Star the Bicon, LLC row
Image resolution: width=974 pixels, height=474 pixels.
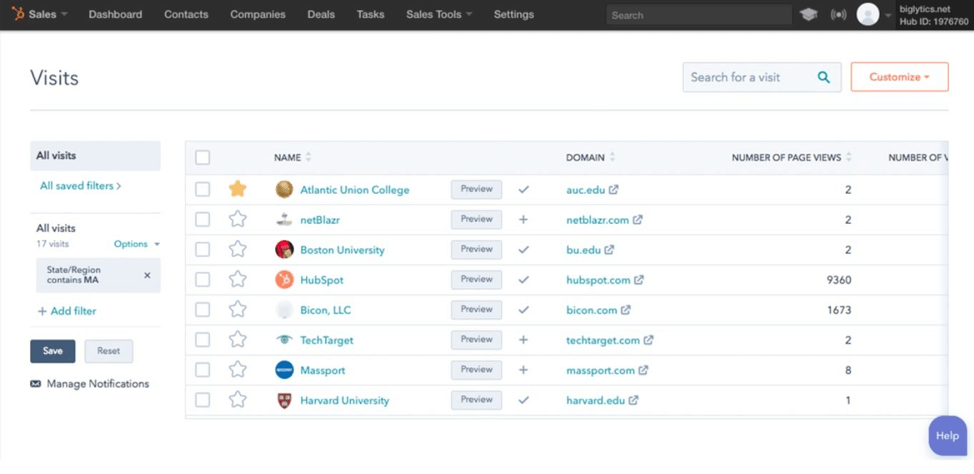(x=237, y=309)
